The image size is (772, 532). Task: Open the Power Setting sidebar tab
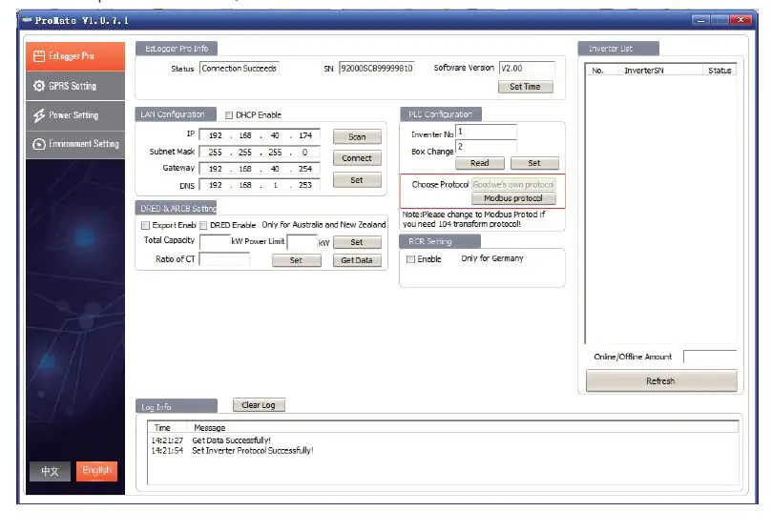point(75,115)
